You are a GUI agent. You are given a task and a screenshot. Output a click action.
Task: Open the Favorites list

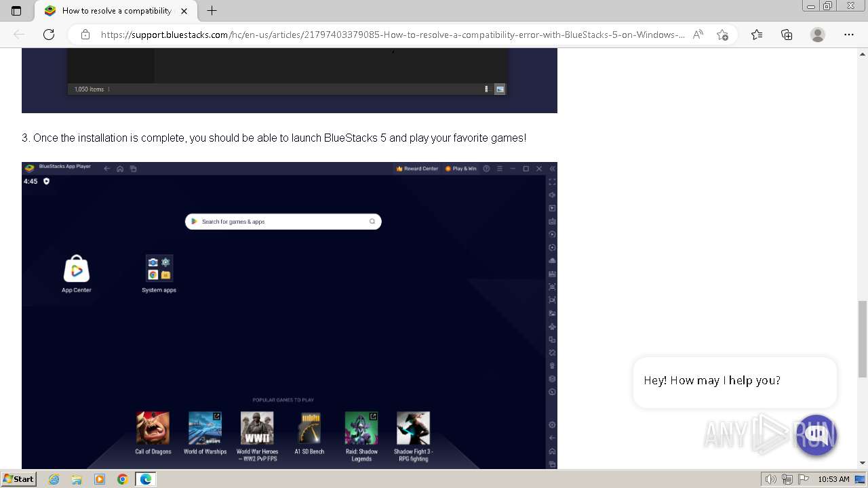pos(757,35)
